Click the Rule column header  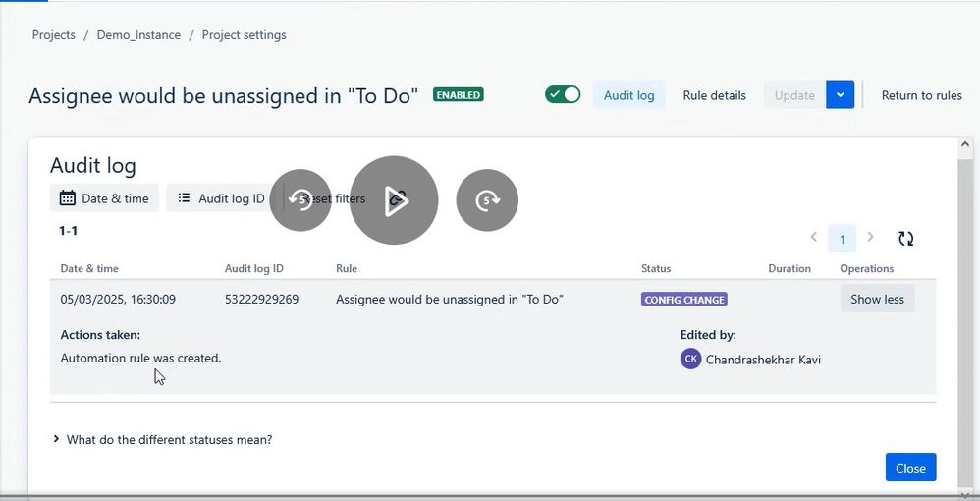[x=347, y=268]
